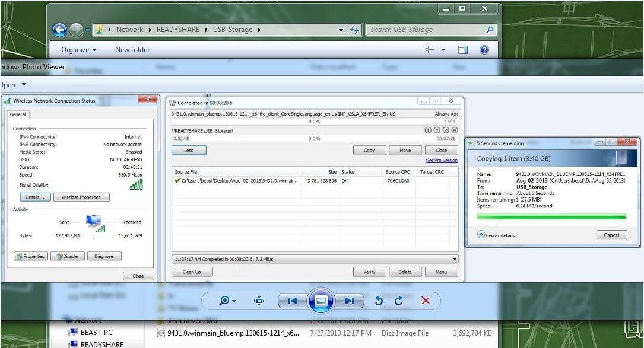The image size is (644, 348).
Task: Click the Network breadcrumb in the address bar
Action: click(129, 30)
